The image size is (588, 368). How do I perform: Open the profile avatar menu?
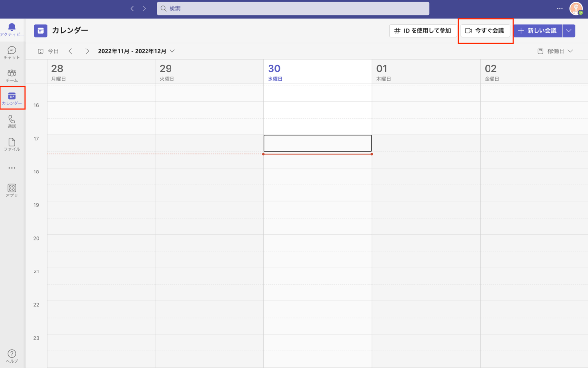pyautogui.click(x=575, y=8)
